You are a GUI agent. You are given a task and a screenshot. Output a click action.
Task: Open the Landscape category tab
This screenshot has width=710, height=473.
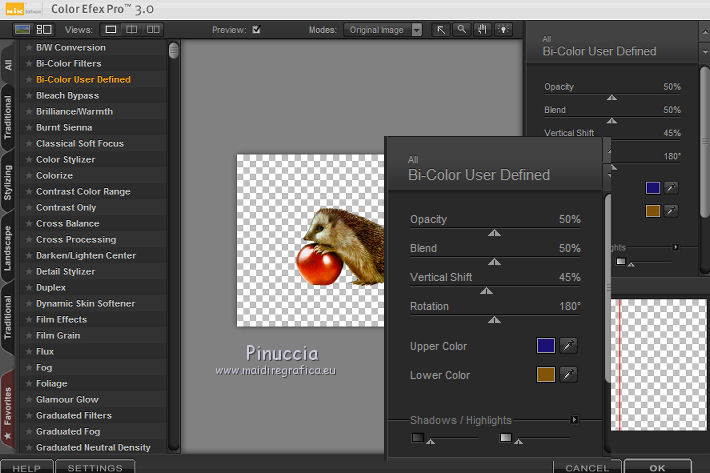8,248
